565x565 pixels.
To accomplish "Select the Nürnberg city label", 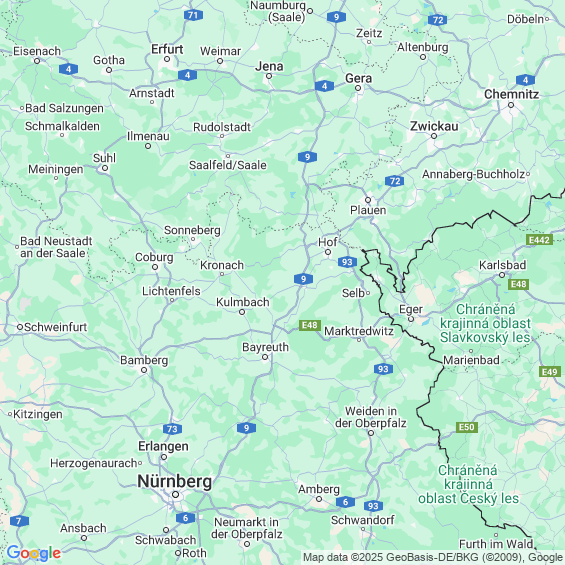I will click(x=174, y=481).
